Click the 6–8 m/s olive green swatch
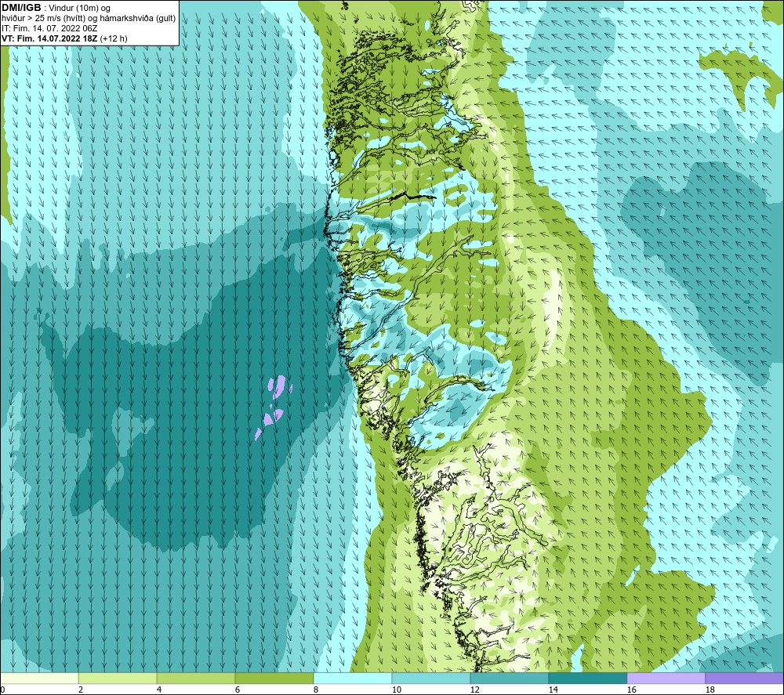The image size is (784, 695). (274, 678)
